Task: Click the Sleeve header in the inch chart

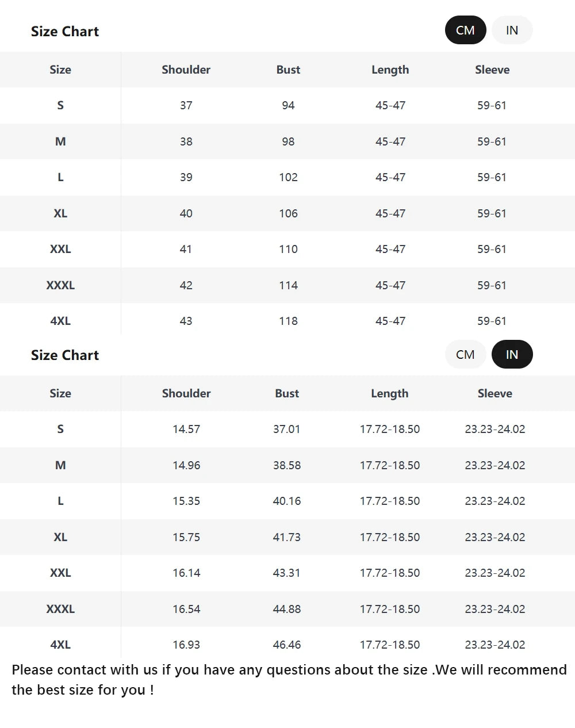Action: point(494,393)
